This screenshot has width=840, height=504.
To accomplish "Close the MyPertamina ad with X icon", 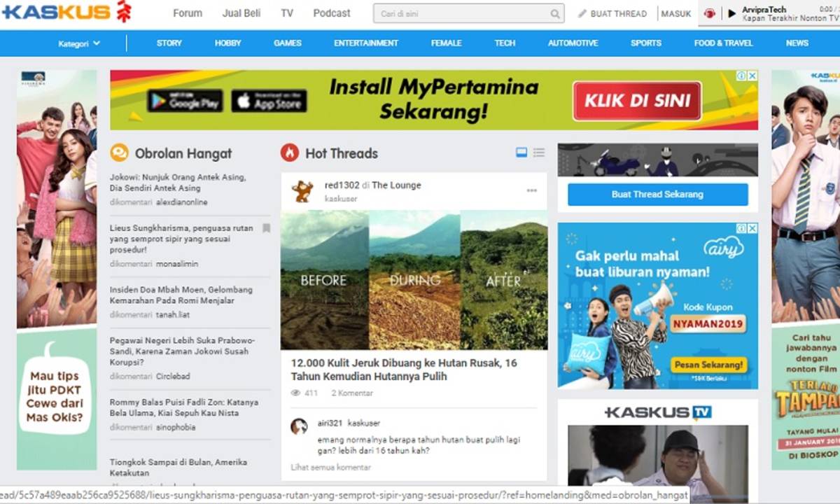I will pos(752,76).
